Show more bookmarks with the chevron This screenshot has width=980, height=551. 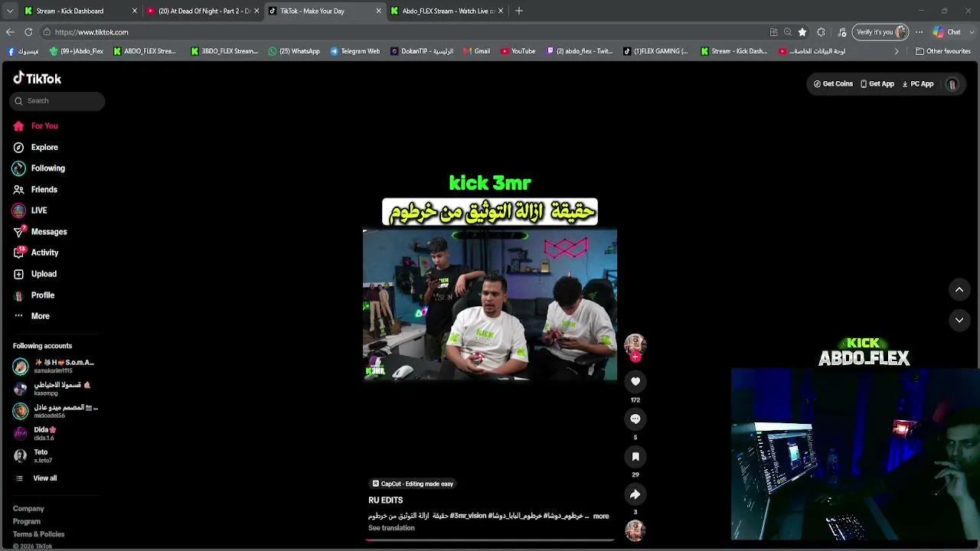[897, 51]
